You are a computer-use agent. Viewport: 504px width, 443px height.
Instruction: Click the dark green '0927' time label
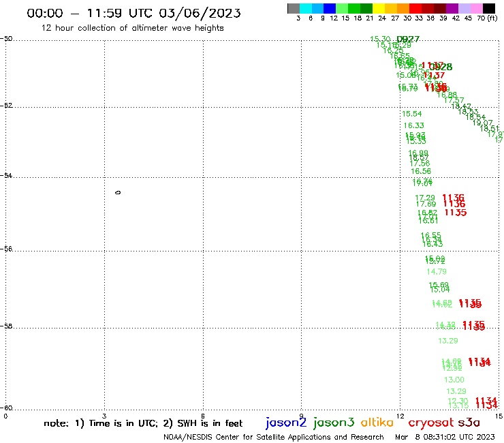408,40
